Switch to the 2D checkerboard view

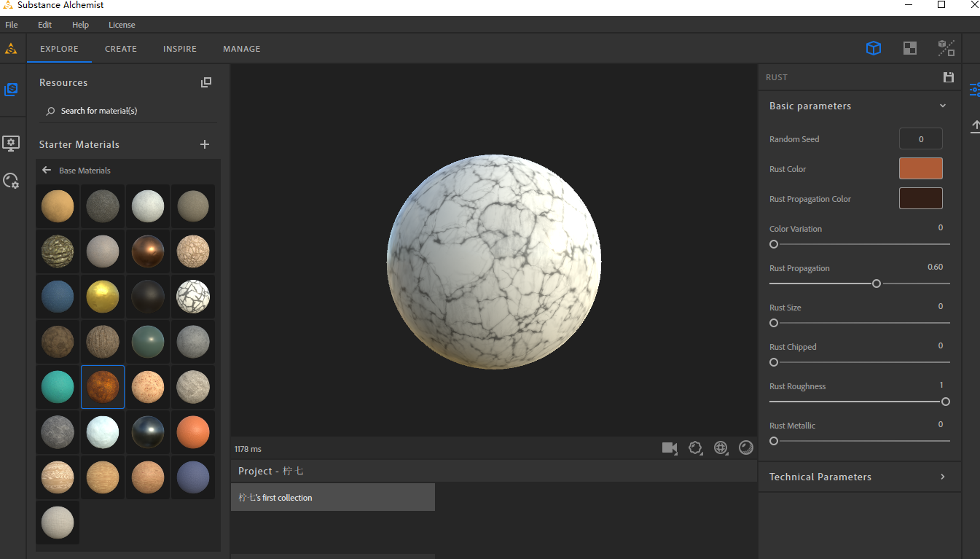click(x=909, y=48)
